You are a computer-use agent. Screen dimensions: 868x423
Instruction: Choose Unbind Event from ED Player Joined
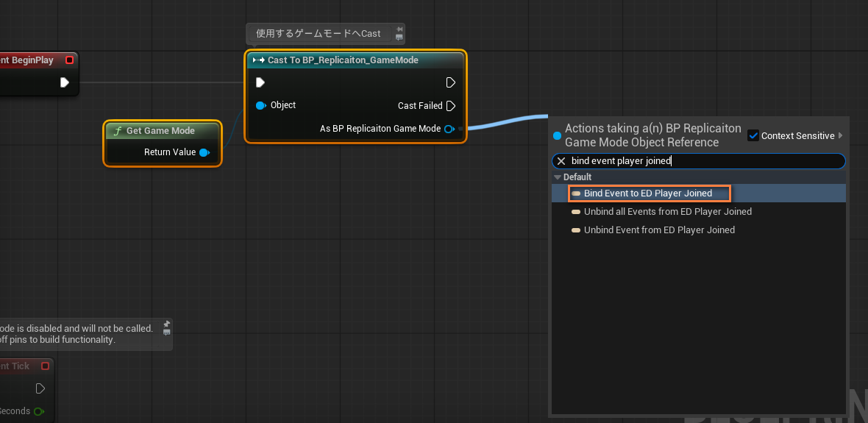click(x=699, y=230)
